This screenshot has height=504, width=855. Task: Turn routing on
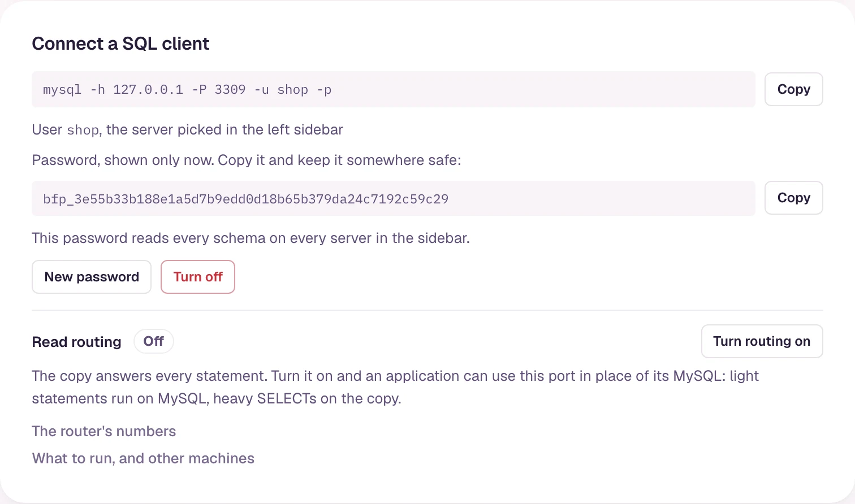tap(762, 341)
